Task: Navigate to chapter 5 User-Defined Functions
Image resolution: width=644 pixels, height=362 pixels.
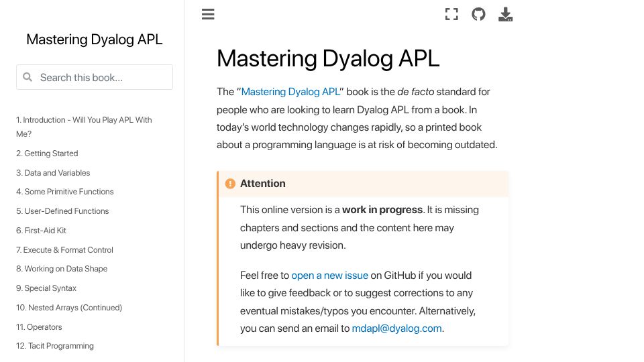Action: tap(62, 211)
